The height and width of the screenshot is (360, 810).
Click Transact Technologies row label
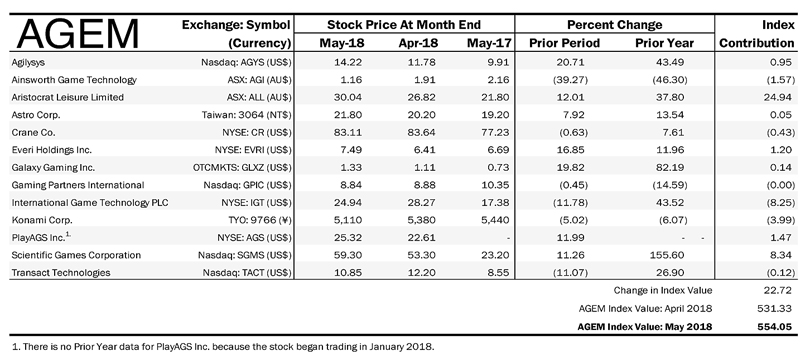(x=61, y=273)
